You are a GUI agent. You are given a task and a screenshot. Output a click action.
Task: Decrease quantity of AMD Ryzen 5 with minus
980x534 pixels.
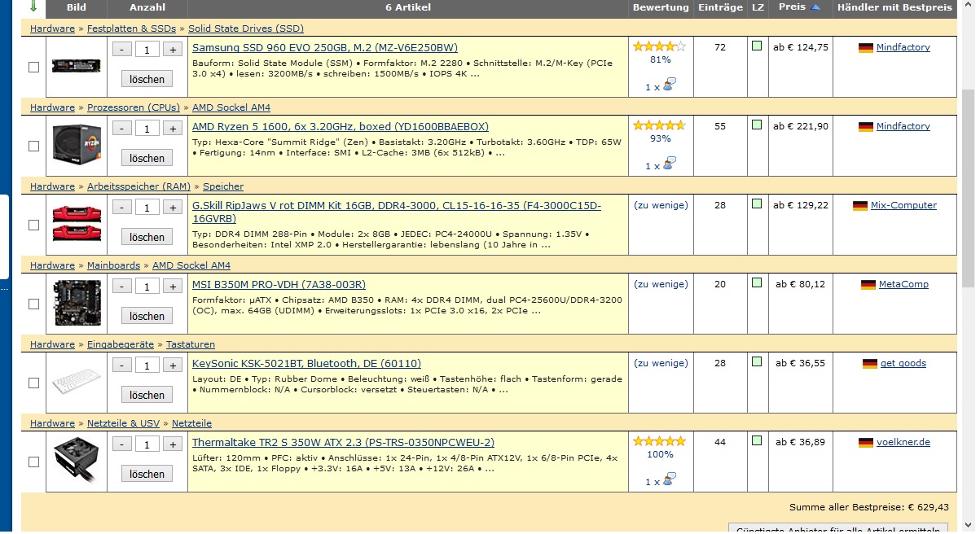tap(121, 128)
